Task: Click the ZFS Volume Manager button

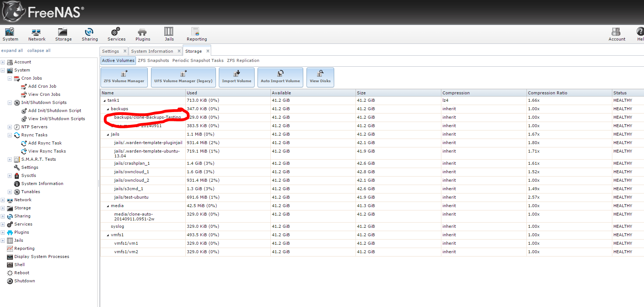Action: point(124,77)
